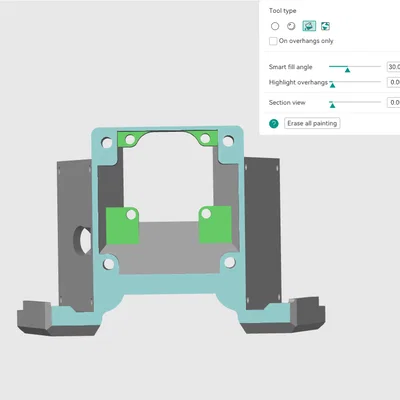This screenshot has width=400, height=400.
Task: Click the 'Tool type' label
Action: pos(283,11)
